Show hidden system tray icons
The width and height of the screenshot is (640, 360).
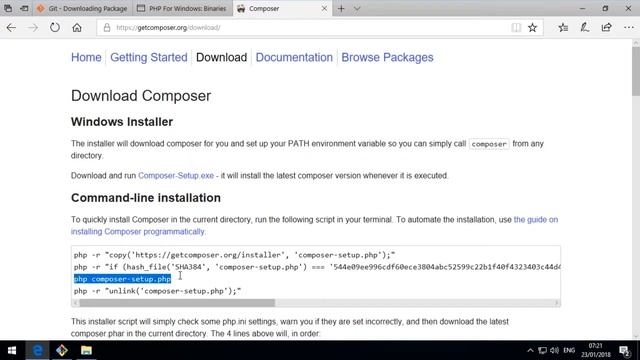[530, 350]
